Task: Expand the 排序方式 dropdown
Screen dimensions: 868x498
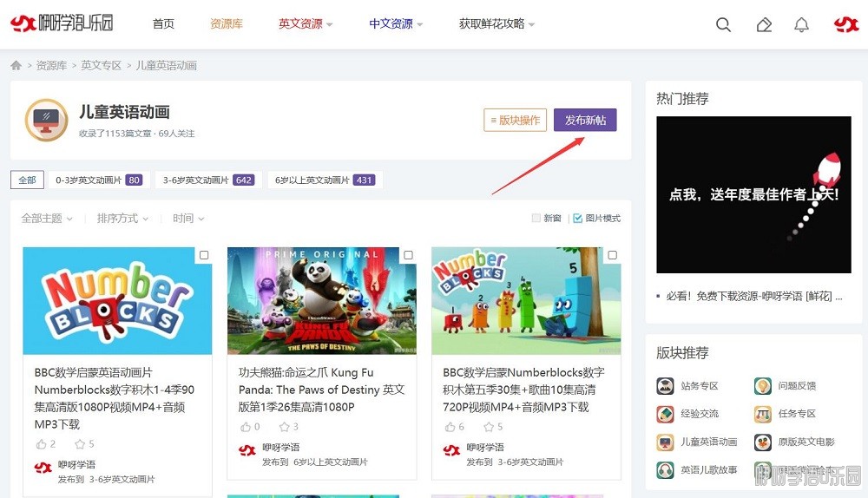Action: [x=122, y=219]
